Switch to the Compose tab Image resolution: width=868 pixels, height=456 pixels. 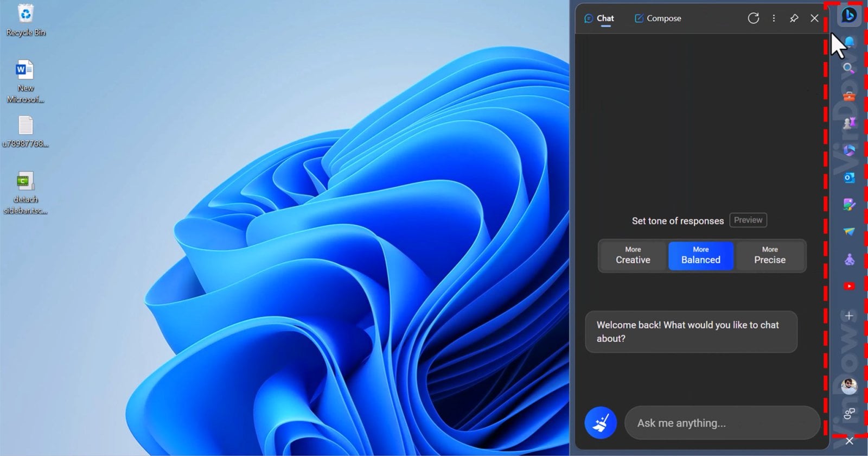658,18
